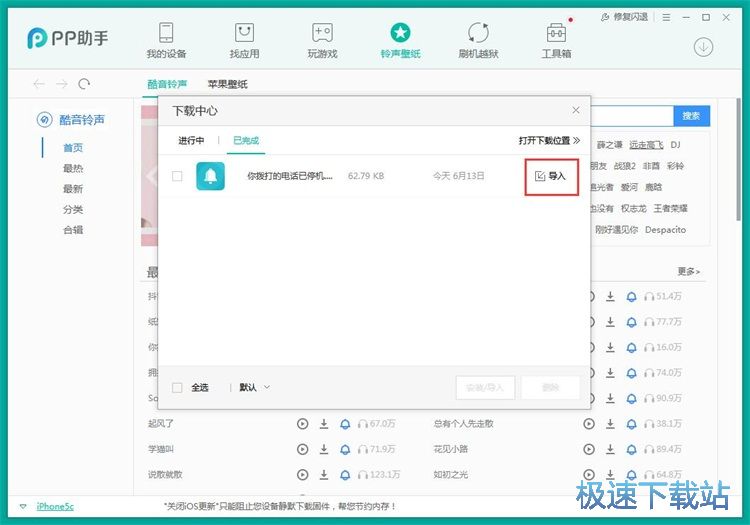750x525 pixels.
Task: Set 总有个人先走散 as ringtone bell icon
Action: (631, 424)
